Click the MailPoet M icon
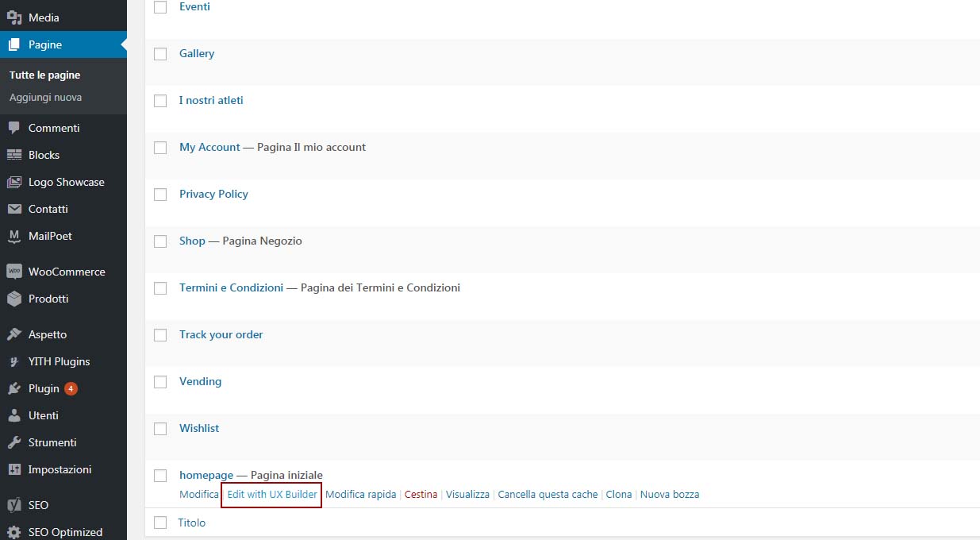 click(14, 236)
